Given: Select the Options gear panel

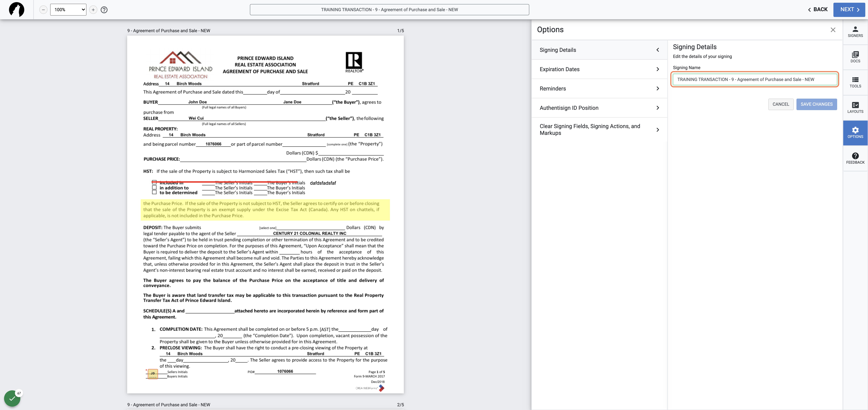Looking at the screenshot, I should pos(855,133).
